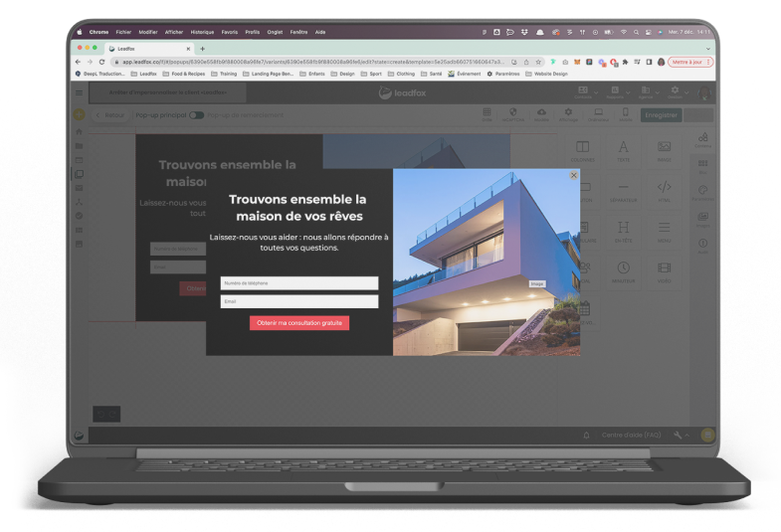Open the Grille grid tool
The image size is (781, 532).
click(487, 114)
